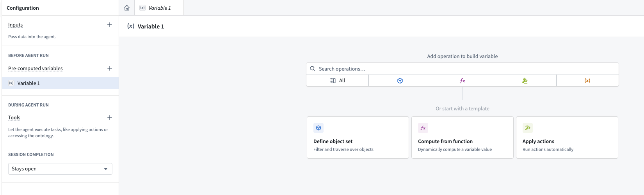Open the Tools section link
This screenshot has height=195, width=644.
[x=14, y=117]
